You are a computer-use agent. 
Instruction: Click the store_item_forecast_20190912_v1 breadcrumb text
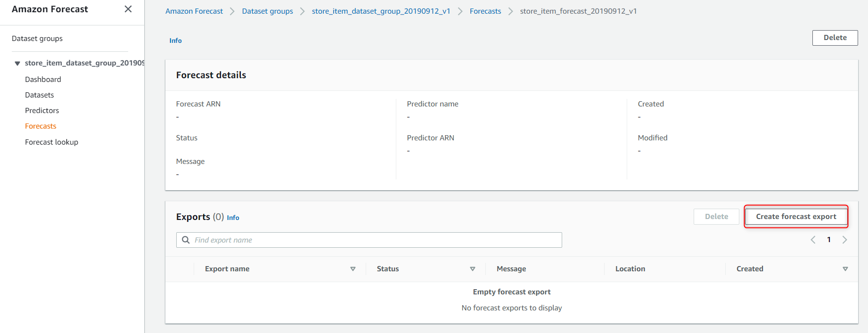[578, 11]
